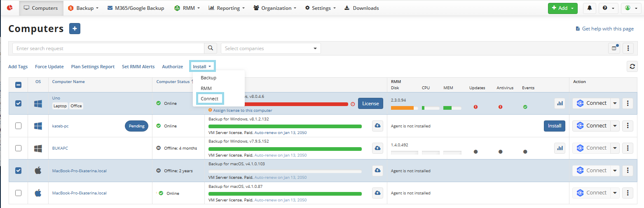Screen dimensions: 644x208
Task: Check the online MacBook-Pro-Ekaterina.local checkbox
Action: tap(19, 193)
